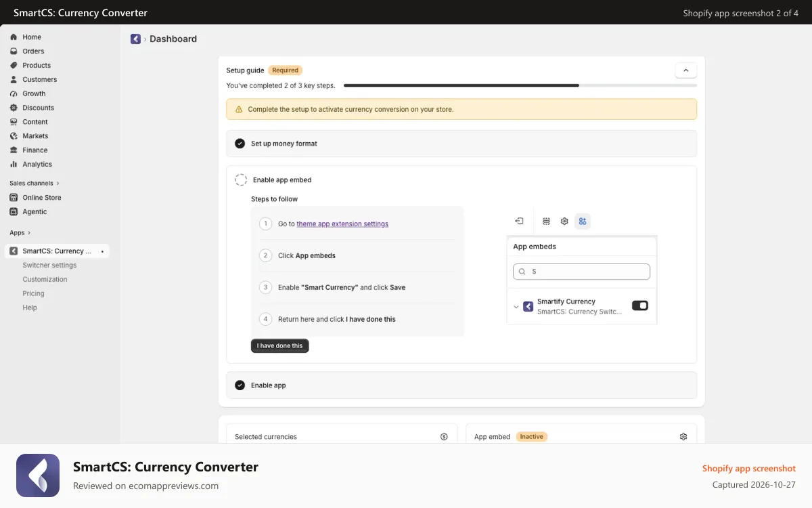Click the Required badge

point(286,70)
